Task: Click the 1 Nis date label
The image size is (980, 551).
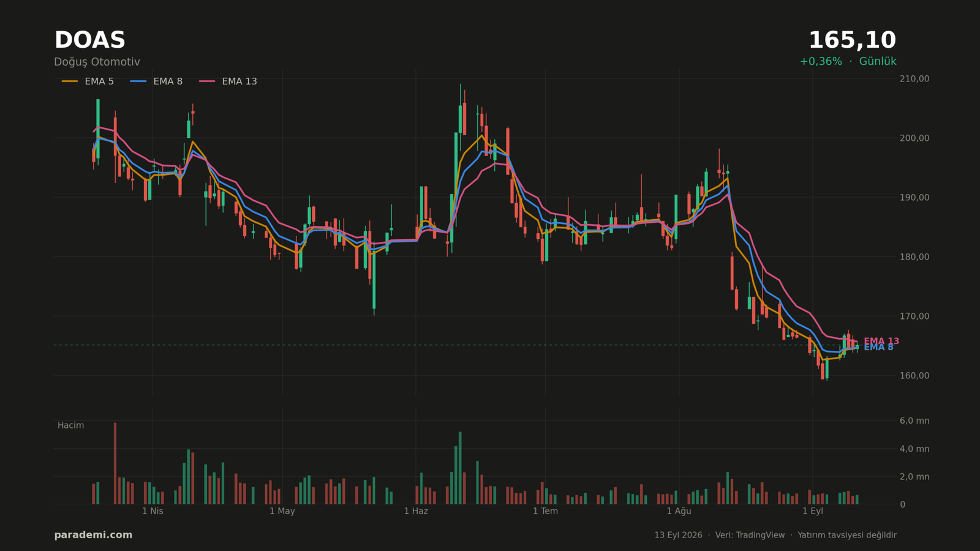Action: coord(153,511)
